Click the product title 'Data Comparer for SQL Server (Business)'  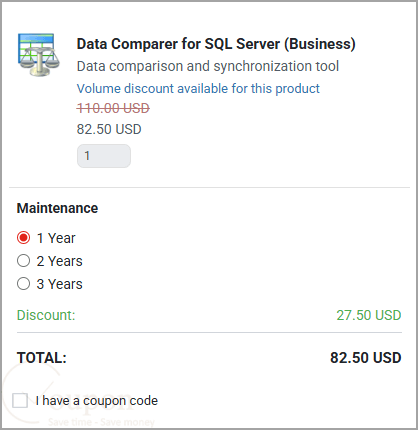(x=216, y=44)
